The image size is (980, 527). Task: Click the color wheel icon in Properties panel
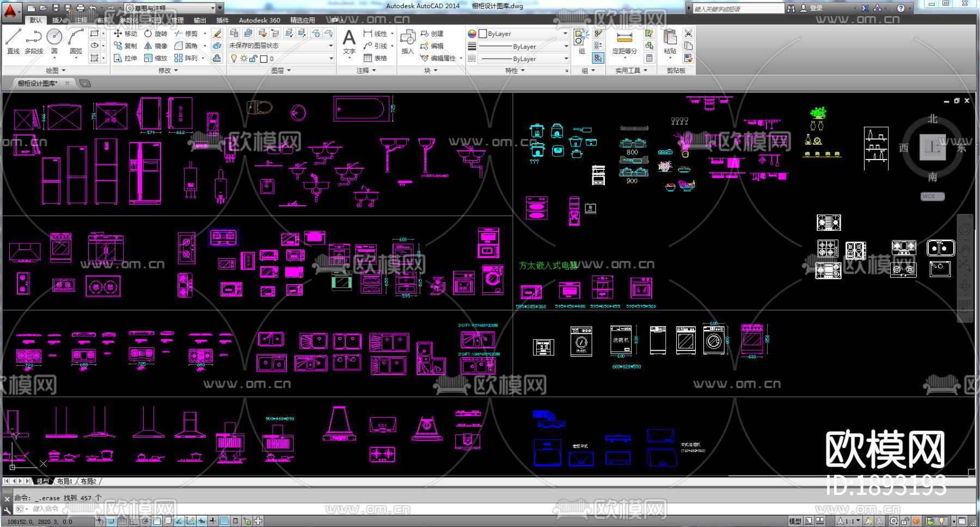pyautogui.click(x=472, y=34)
